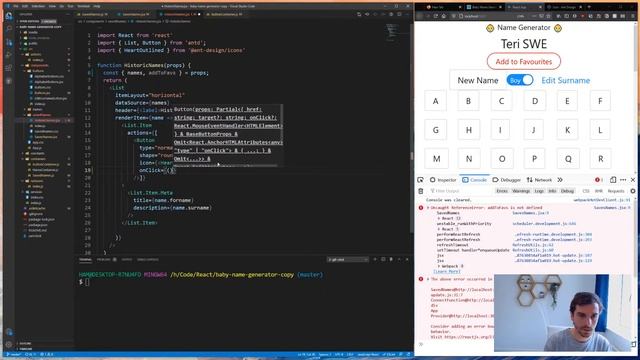Open Source Control view in activity bar
The width and height of the screenshot is (640, 360).
[9, 42]
